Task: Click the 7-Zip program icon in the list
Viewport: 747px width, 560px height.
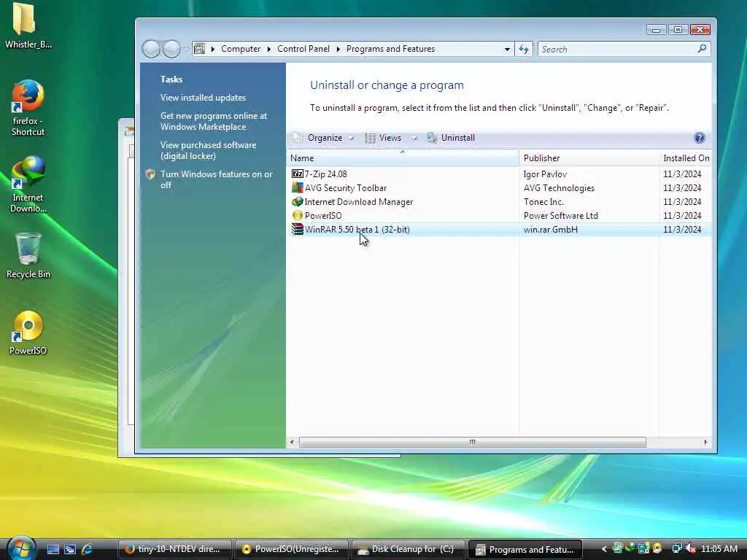Action: (x=298, y=174)
